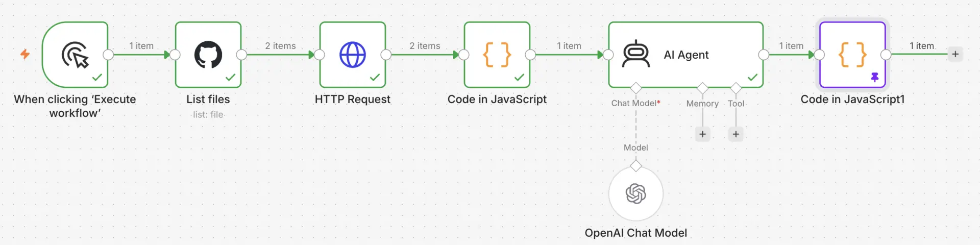Click the 'AI Agent' title text
This screenshot has width=980, height=245.
pyautogui.click(x=686, y=55)
